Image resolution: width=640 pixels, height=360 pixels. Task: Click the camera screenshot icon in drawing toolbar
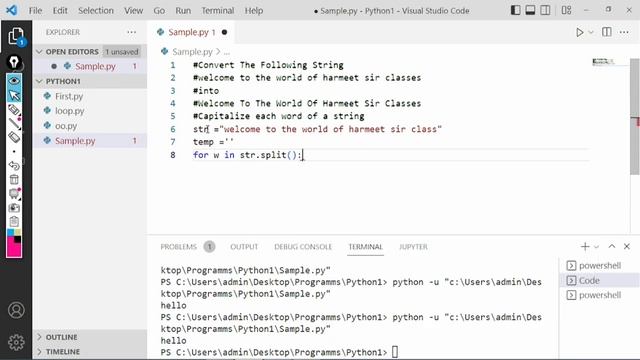tap(14, 208)
